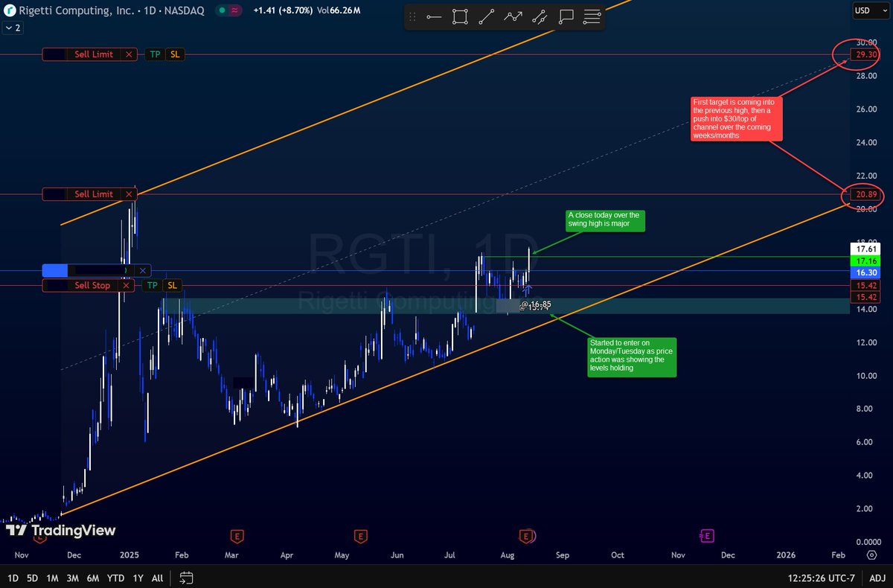Select the Rectangle drawing tool
The image size is (893, 588).
click(x=459, y=16)
